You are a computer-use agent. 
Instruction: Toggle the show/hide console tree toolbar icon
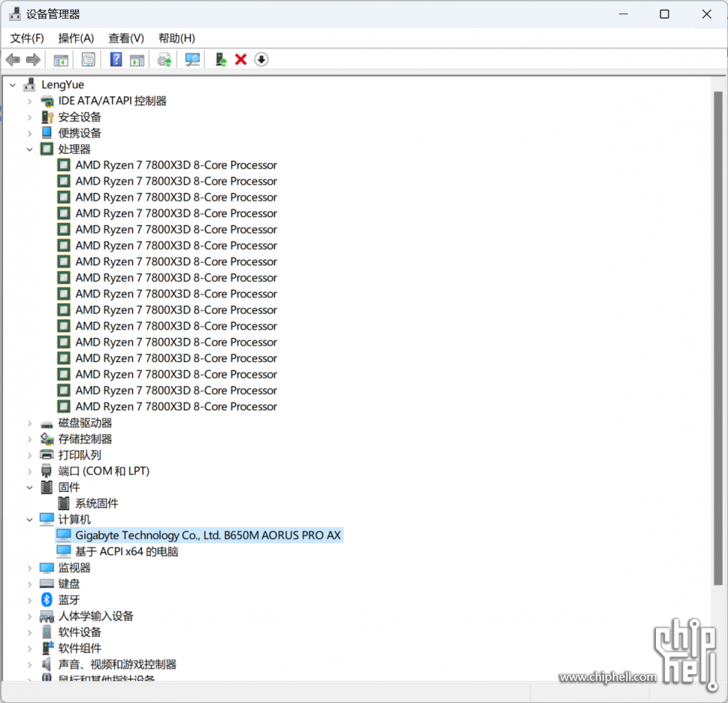(x=61, y=60)
